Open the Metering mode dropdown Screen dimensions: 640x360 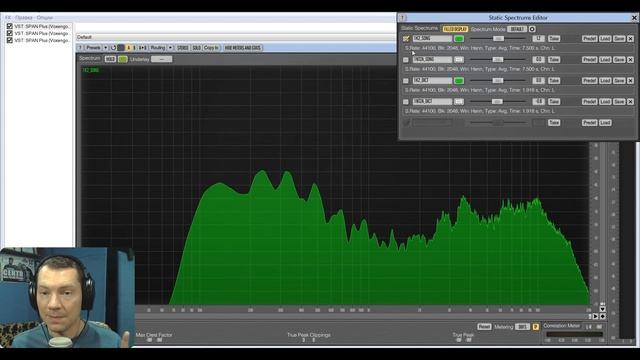click(x=522, y=327)
